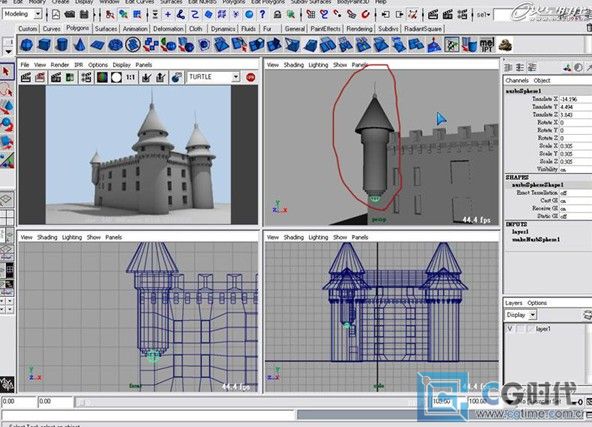Select makeNurbSphere1 input node
This screenshot has width=592, height=427.
coord(535,239)
